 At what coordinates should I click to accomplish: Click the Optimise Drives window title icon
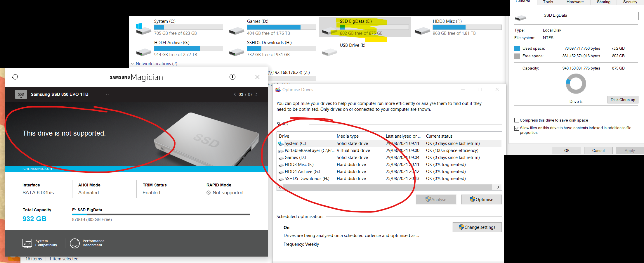(x=278, y=90)
